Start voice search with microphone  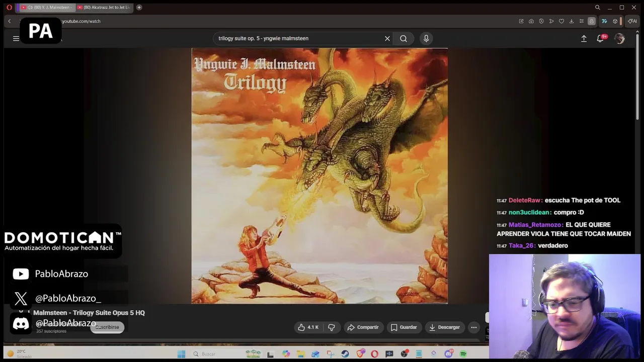(426, 38)
